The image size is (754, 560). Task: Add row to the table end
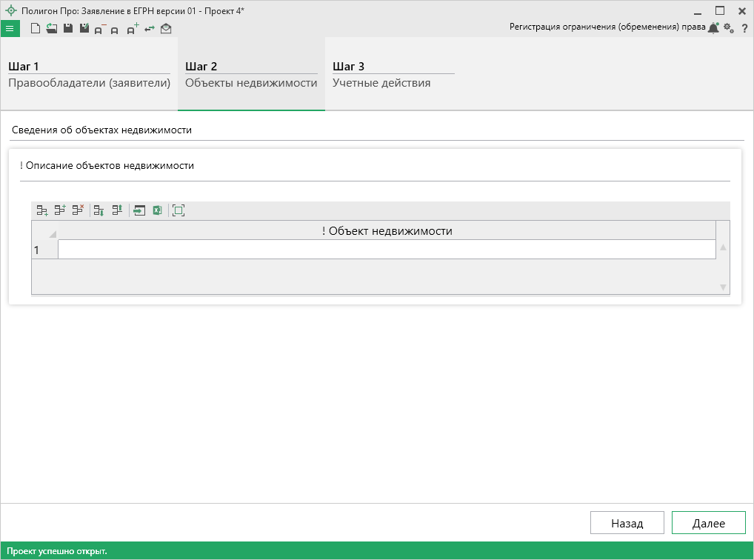point(42,210)
